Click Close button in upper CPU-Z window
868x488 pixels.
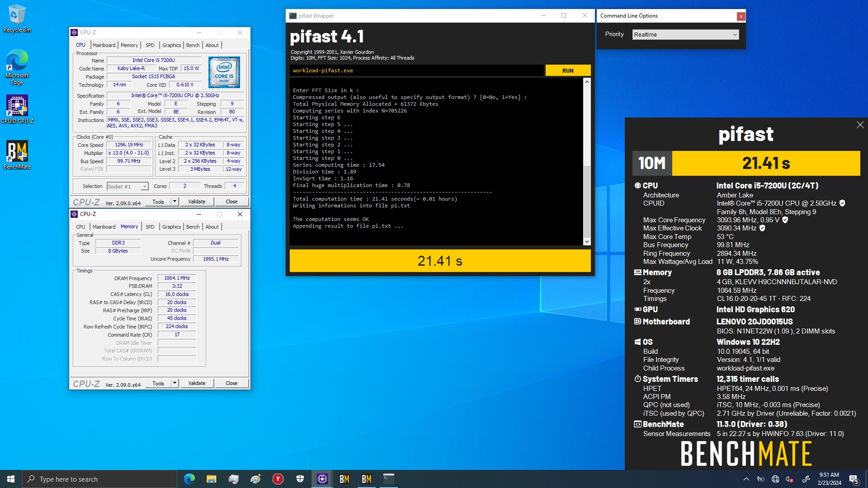[231, 202]
